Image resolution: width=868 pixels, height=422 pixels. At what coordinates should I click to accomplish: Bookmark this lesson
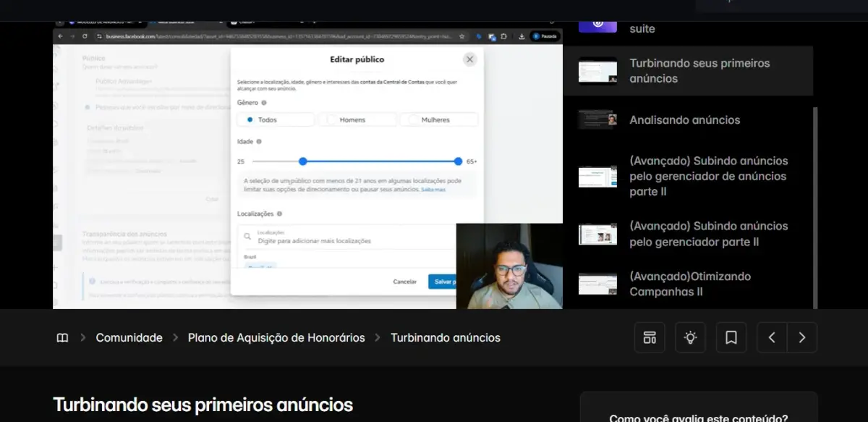tap(731, 337)
